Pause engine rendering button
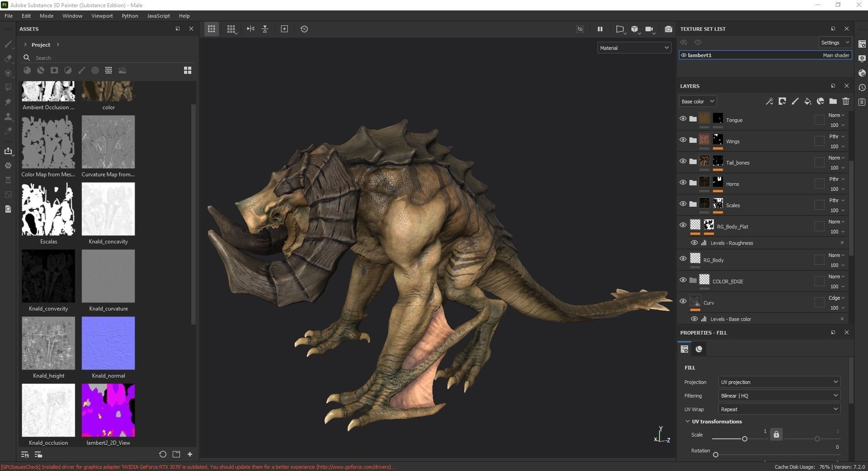Image resolution: width=868 pixels, height=471 pixels. [600, 29]
